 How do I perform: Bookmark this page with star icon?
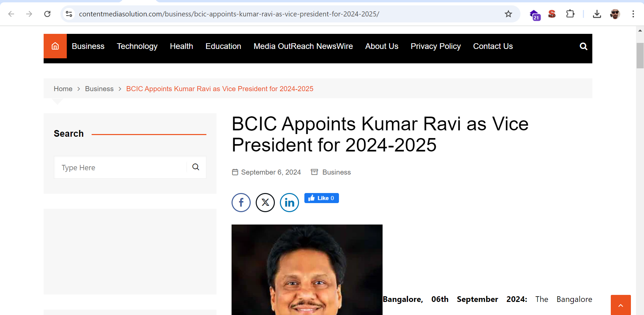[x=508, y=14]
